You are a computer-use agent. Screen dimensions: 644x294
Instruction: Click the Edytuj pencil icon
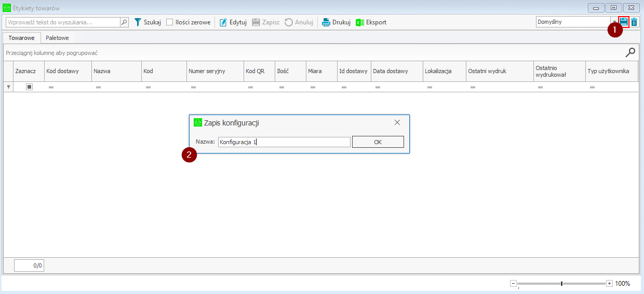coord(223,22)
